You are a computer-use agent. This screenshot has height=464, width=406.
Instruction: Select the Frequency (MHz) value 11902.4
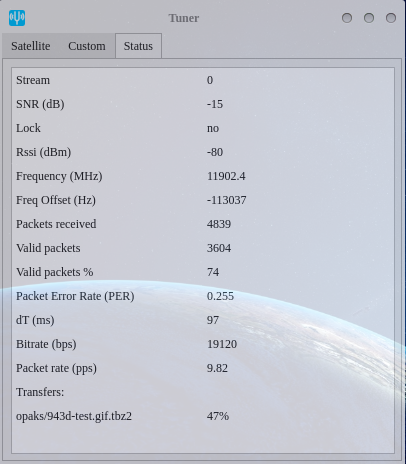coord(226,176)
